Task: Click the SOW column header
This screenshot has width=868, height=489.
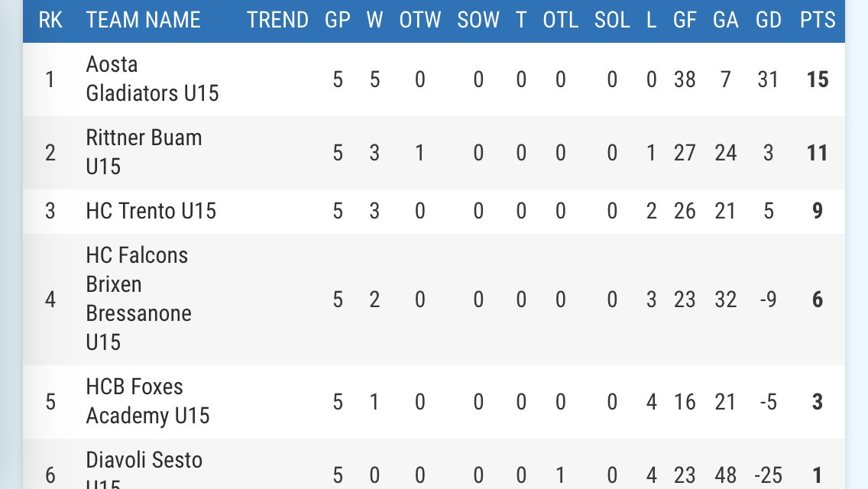Action: point(478,20)
